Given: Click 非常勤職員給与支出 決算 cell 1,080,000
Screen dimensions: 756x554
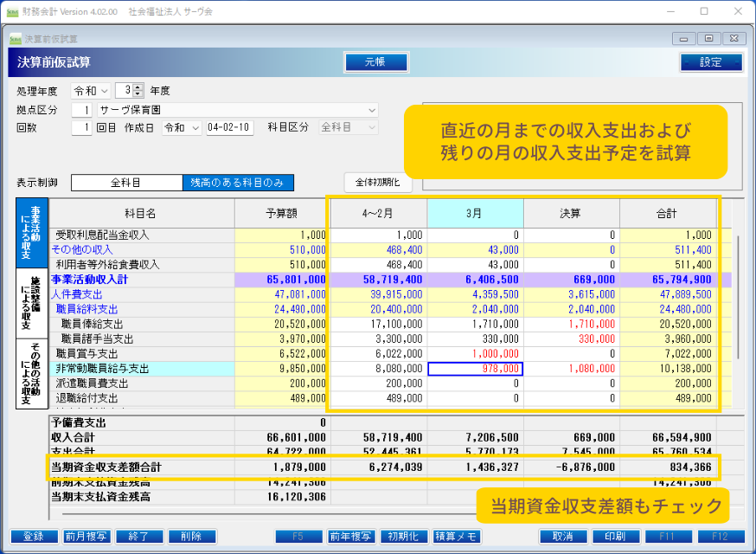Looking at the screenshot, I should pyautogui.click(x=572, y=369).
